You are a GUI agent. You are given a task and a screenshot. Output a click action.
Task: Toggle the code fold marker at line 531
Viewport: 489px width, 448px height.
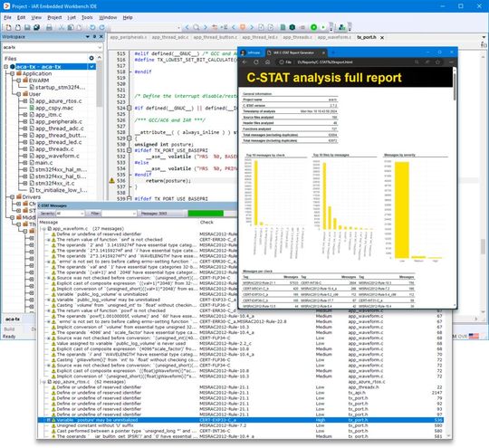tap(129, 150)
